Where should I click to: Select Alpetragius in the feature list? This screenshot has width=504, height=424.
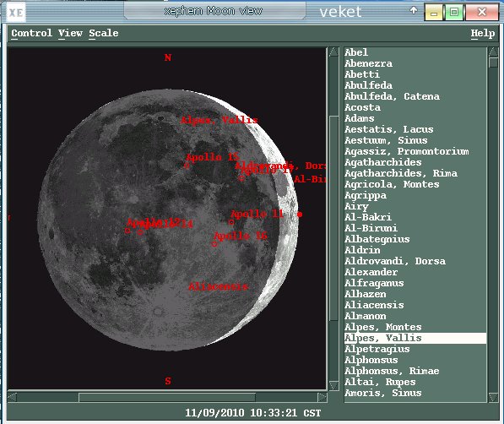[415, 349]
